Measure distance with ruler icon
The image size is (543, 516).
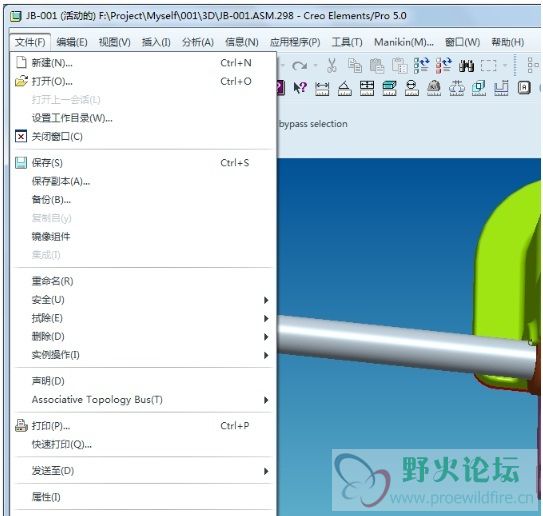(x=322, y=88)
